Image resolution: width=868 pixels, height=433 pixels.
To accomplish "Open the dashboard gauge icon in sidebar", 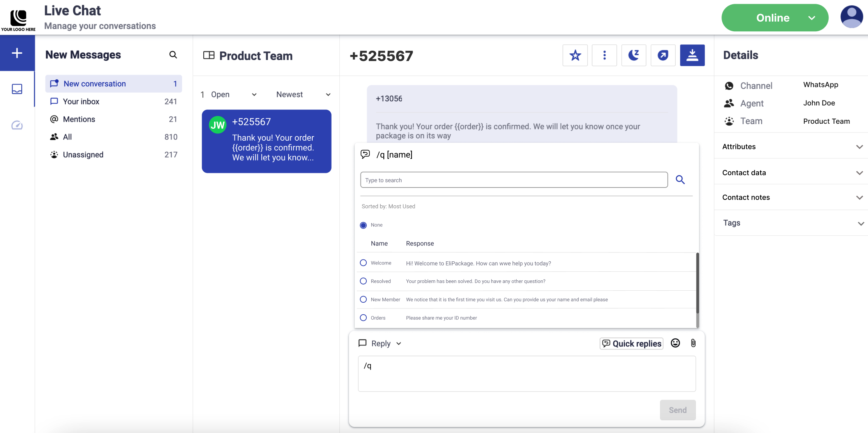I will [17, 125].
